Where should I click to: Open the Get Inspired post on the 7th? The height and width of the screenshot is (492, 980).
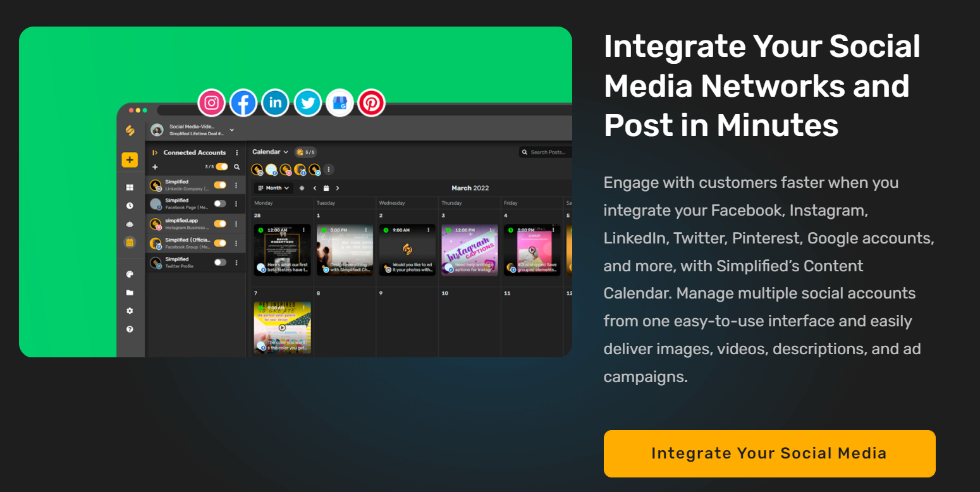[282, 327]
